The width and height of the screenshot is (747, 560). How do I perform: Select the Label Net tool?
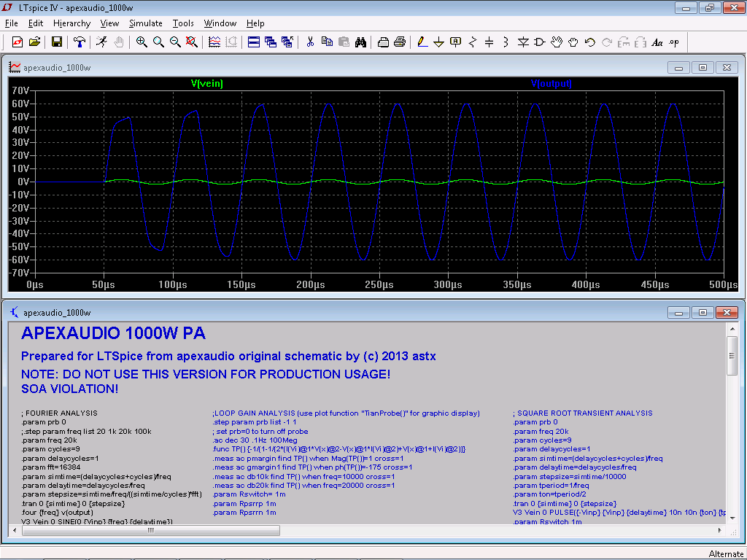(455, 42)
